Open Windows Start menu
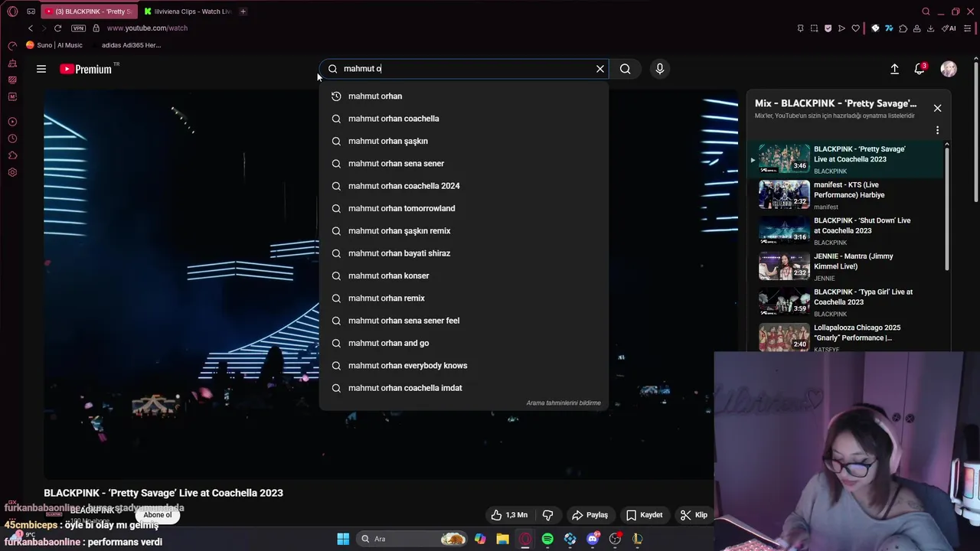The image size is (980, 551). coord(343,539)
